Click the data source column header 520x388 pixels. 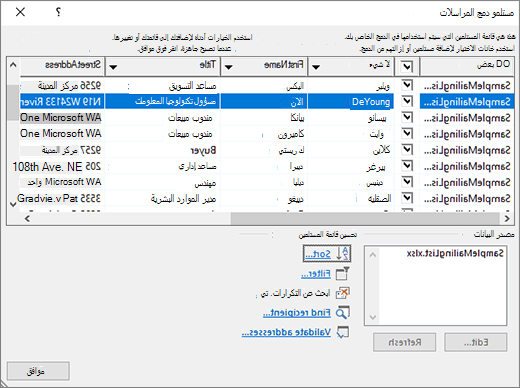(467, 66)
